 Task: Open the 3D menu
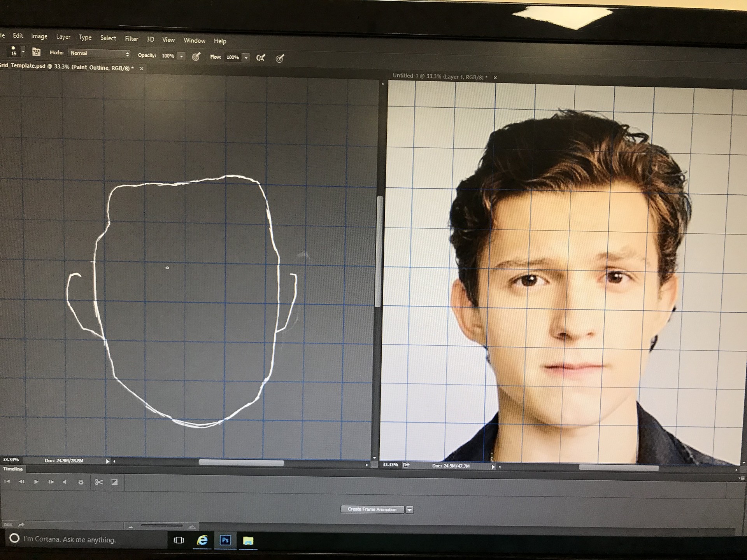tap(150, 39)
